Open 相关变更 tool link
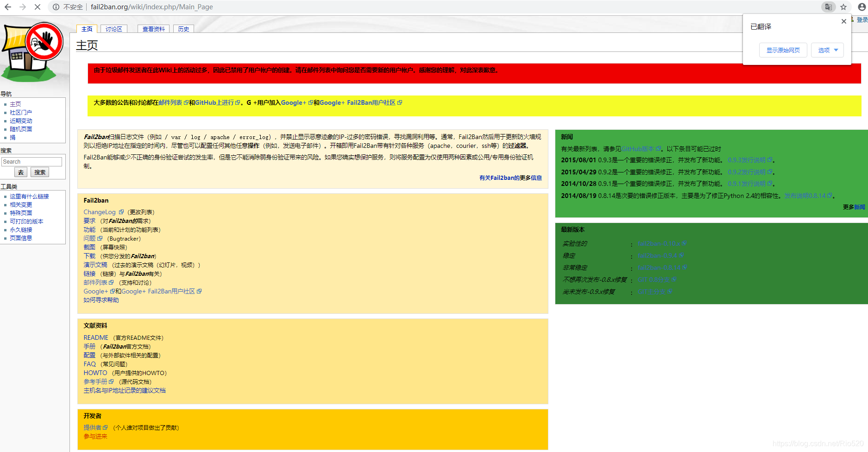This screenshot has height=452, width=868. [21, 204]
